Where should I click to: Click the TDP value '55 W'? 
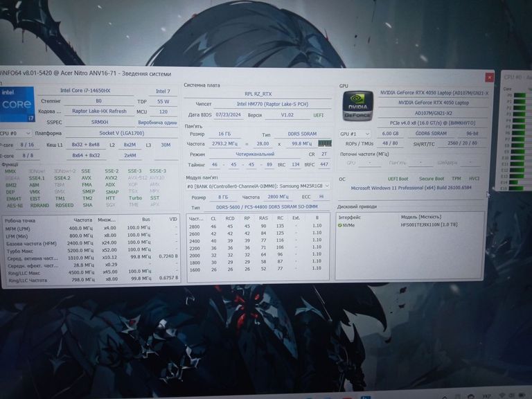[163, 101]
